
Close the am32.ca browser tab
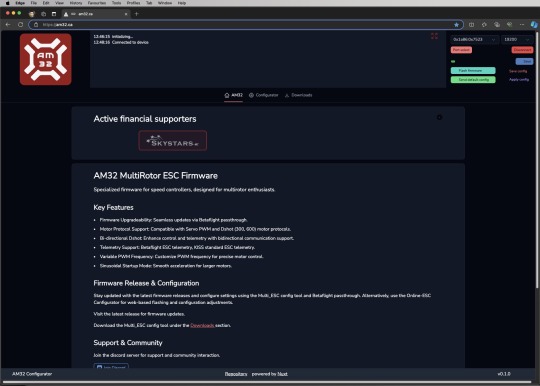(126, 14)
